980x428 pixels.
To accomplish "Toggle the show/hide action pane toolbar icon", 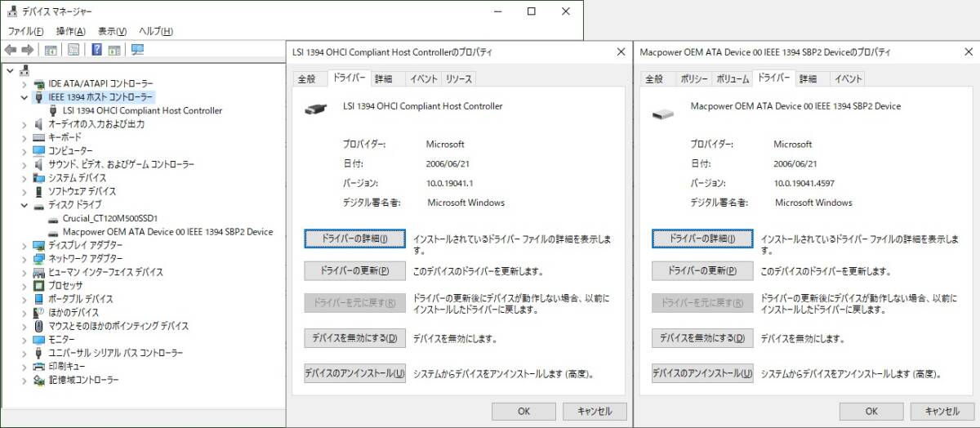I will coord(114,50).
